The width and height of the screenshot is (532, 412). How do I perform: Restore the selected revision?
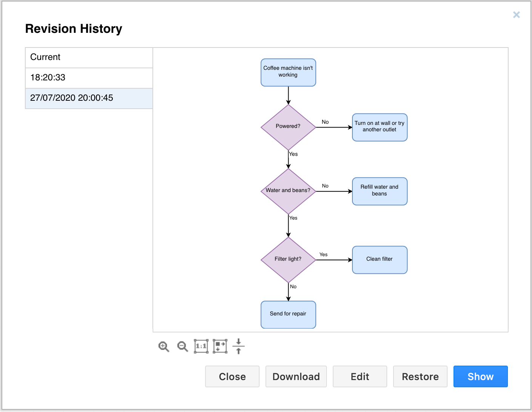tap(420, 376)
